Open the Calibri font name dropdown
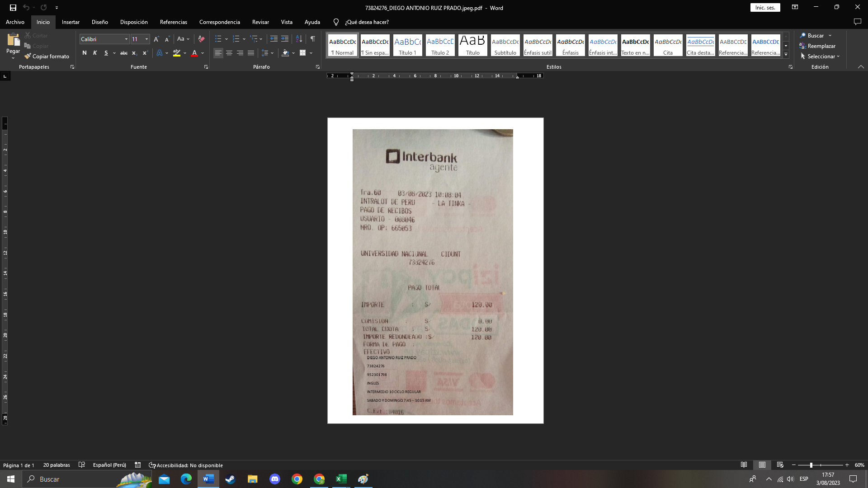This screenshot has width=868, height=488. coord(126,39)
